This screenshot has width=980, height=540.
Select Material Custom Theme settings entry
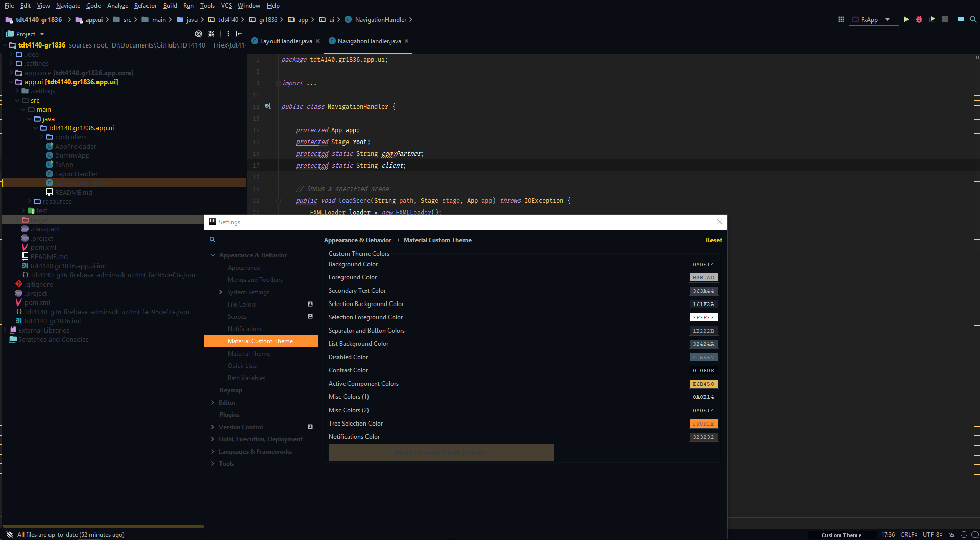click(261, 341)
